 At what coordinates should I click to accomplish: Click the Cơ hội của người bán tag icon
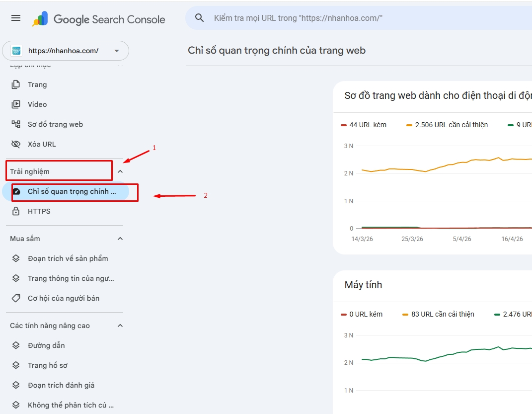(x=16, y=298)
